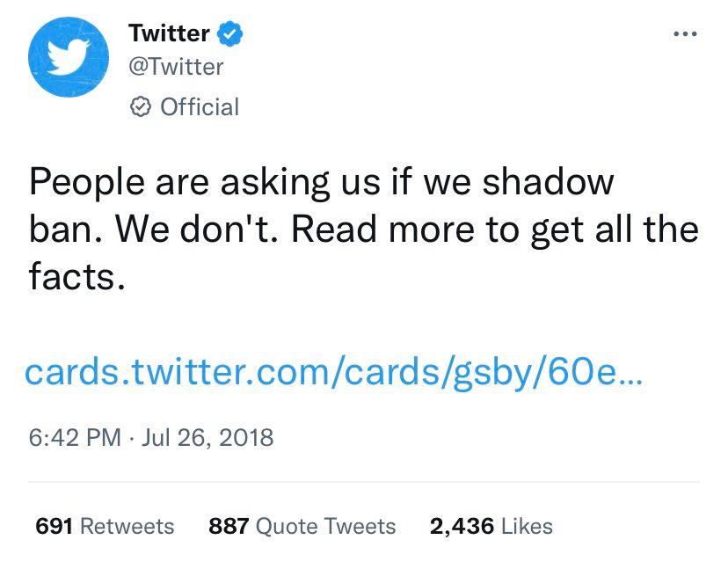
Task: Click the Official label text
Action: pyautogui.click(x=200, y=106)
